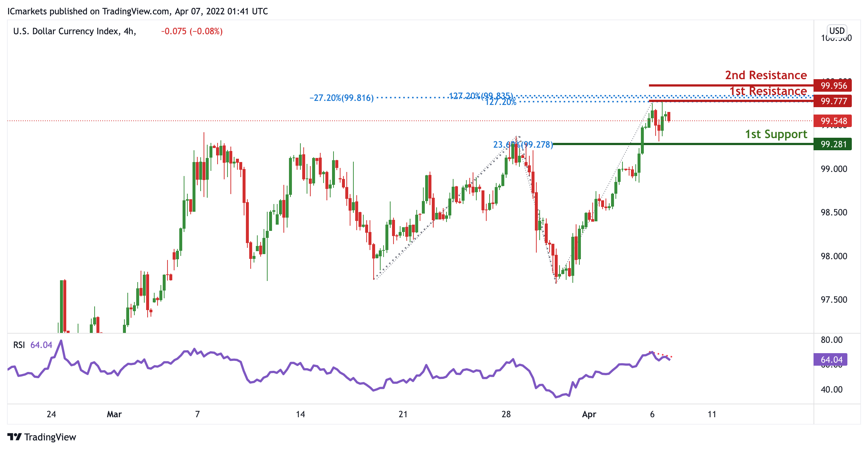Click the purple 64.04 RSI axis label
868x450 pixels.
(x=831, y=359)
